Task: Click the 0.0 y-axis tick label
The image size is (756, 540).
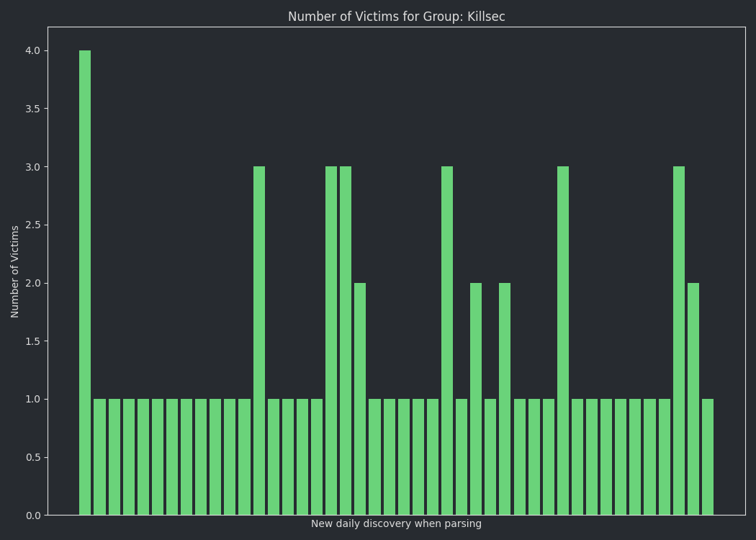Action: point(33,516)
